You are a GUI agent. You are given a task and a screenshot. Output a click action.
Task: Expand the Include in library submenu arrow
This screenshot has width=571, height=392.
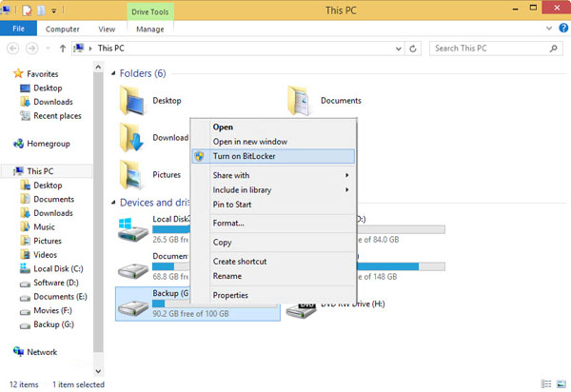(x=347, y=190)
